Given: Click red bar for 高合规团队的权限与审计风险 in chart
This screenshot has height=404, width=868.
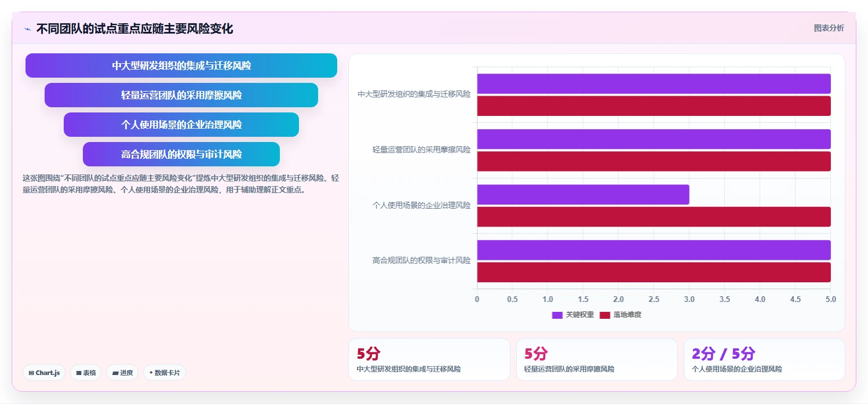Looking at the screenshot, I should click(654, 272).
